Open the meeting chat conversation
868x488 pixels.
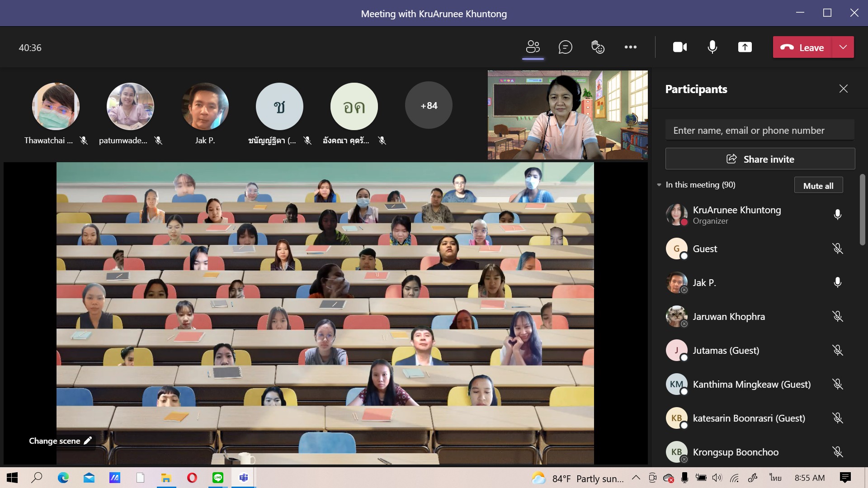tap(565, 47)
